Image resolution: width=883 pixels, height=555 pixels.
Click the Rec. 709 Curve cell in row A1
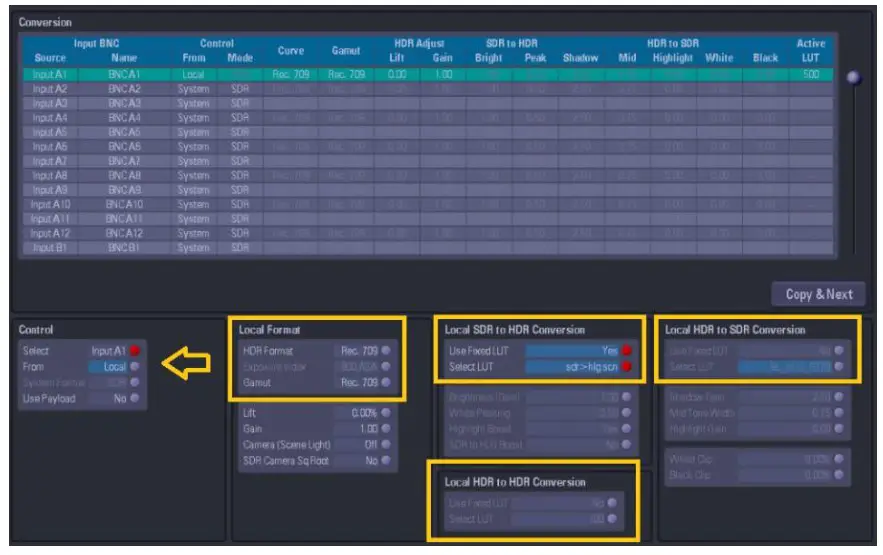tap(291, 74)
